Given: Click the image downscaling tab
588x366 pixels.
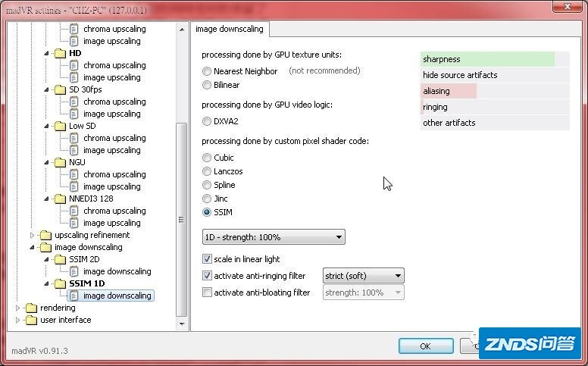Looking at the screenshot, I should [230, 30].
